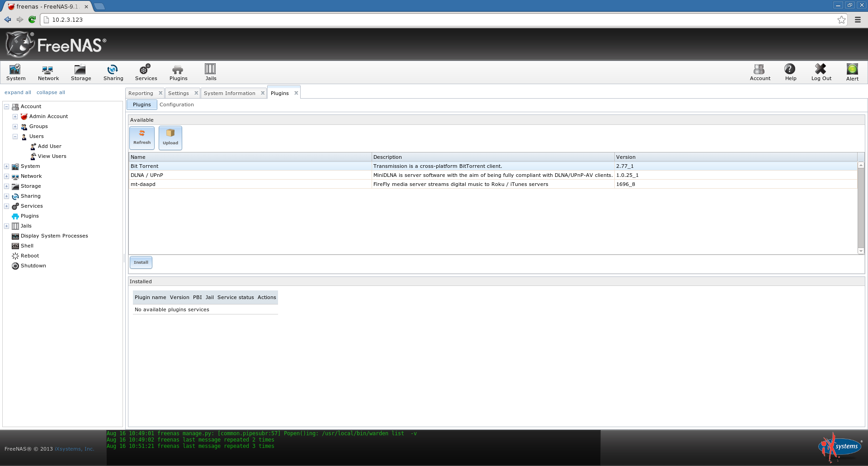868x466 pixels.
Task: Select the Bit Torrent plugin row
Action: (493, 166)
